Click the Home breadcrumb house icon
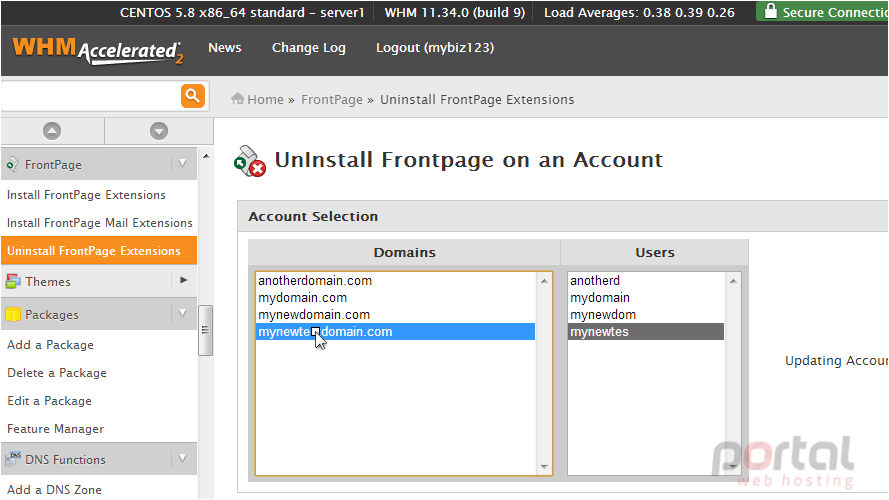Screen dimensions: 889x500 (x=238, y=99)
